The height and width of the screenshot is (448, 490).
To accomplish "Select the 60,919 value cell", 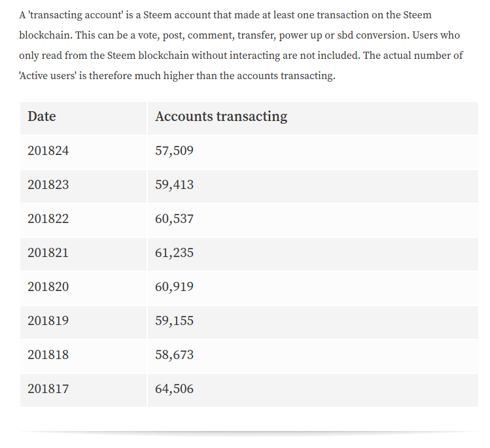I will click(x=313, y=288).
